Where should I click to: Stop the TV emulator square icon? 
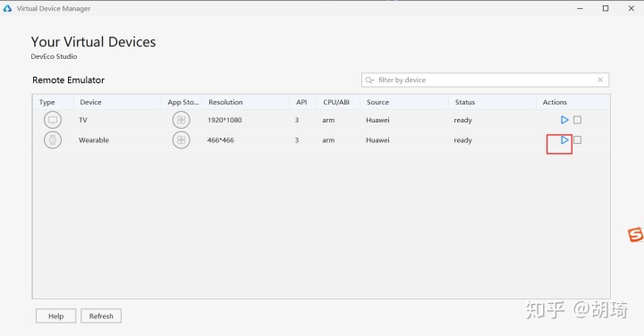[x=578, y=120]
